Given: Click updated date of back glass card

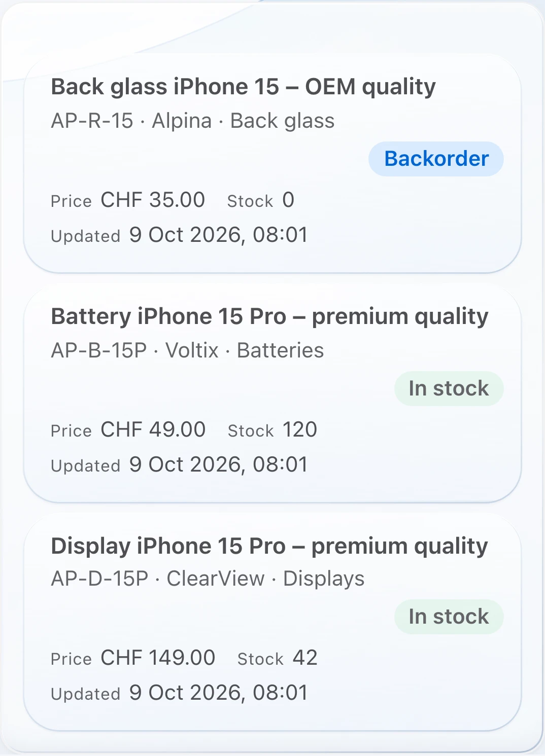Looking at the screenshot, I should click(x=218, y=235).
